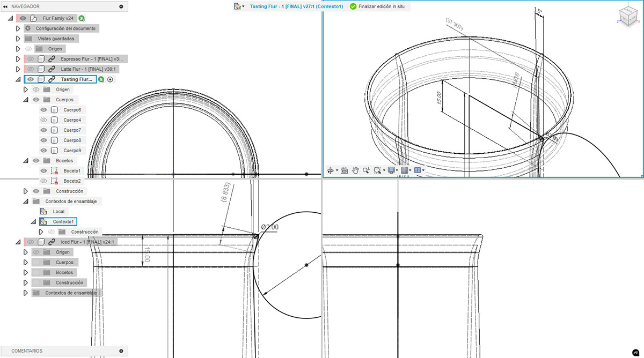Open Grid and Snaps settings

click(x=405, y=170)
